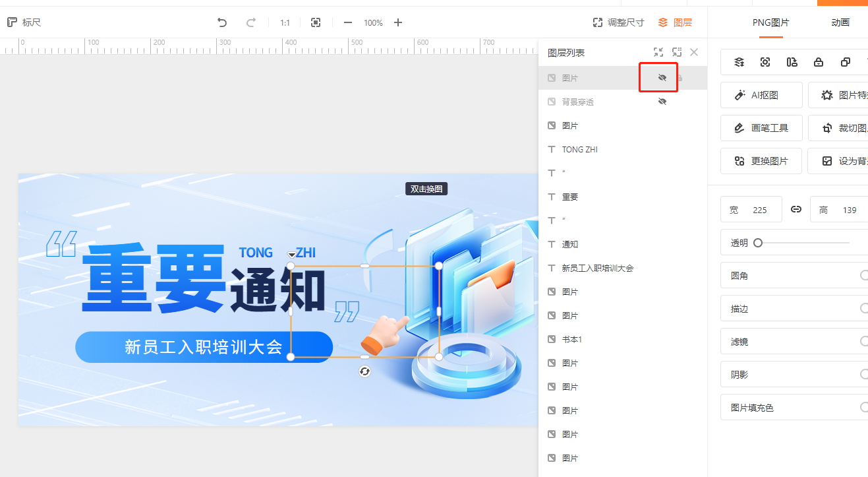Click the redo arrow in the top toolbar

(x=250, y=22)
